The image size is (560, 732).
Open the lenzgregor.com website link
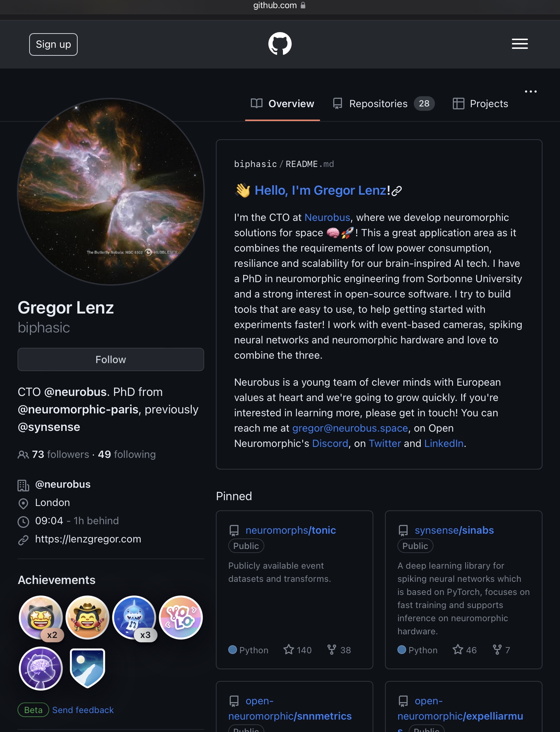pyautogui.click(x=88, y=539)
